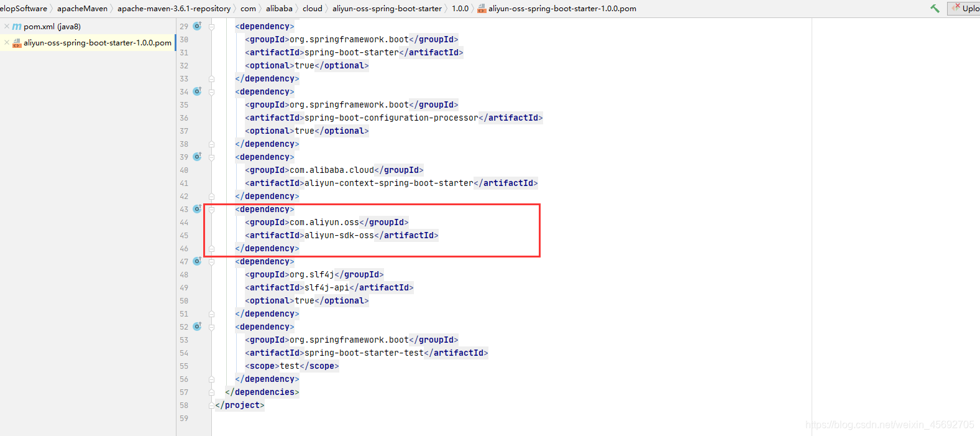Collapse the spring-boot-starter-test dependency at line 52
The width and height of the screenshot is (980, 436).
[x=212, y=327]
